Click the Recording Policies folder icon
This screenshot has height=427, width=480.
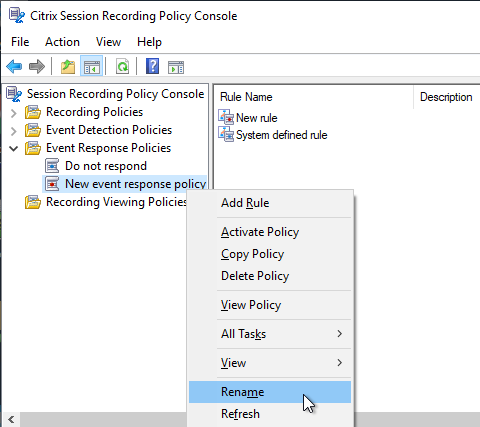(x=33, y=112)
